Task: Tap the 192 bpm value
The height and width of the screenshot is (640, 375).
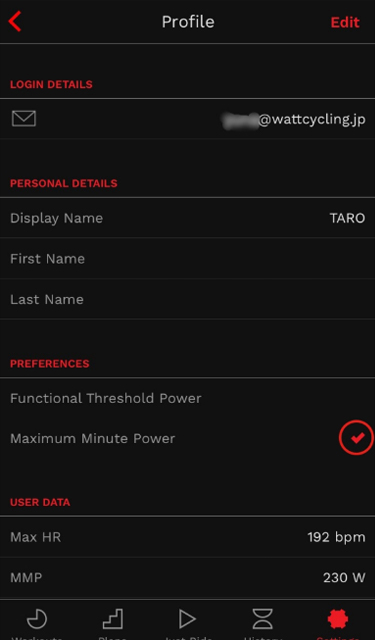Action: coord(336,537)
